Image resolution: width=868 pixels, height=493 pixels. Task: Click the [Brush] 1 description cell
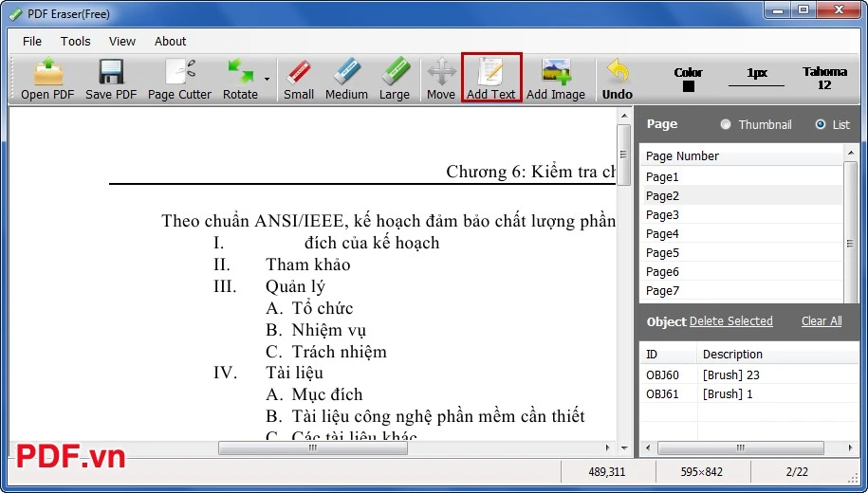click(x=728, y=394)
